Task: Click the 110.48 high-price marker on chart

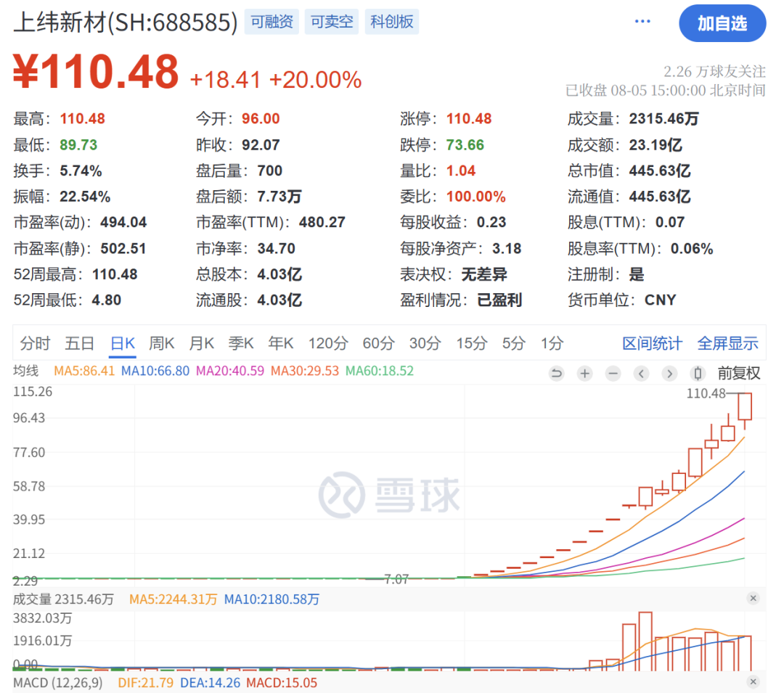Action: [x=706, y=394]
